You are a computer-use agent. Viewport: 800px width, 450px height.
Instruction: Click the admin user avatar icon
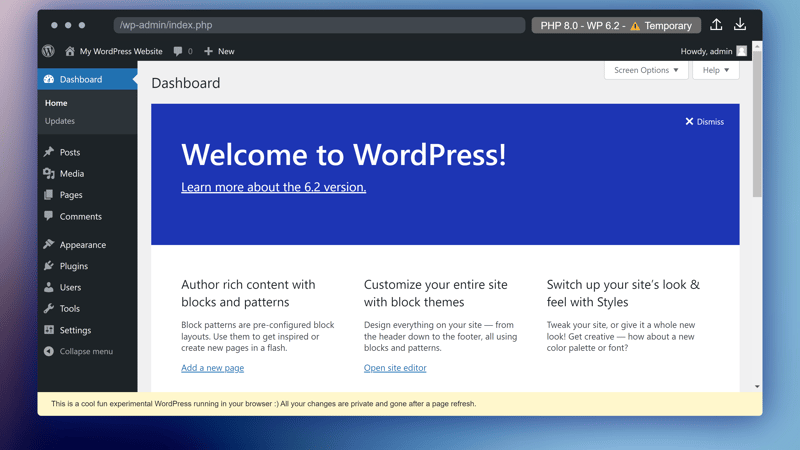click(x=741, y=51)
